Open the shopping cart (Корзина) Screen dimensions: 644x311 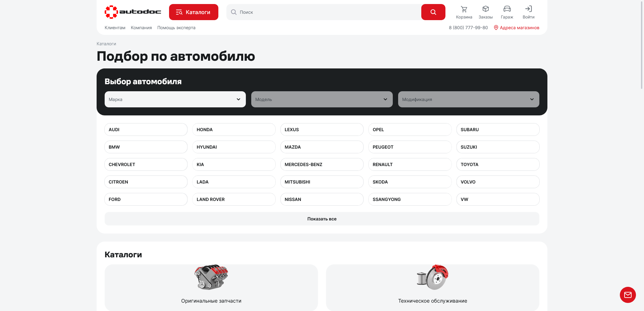464,12
